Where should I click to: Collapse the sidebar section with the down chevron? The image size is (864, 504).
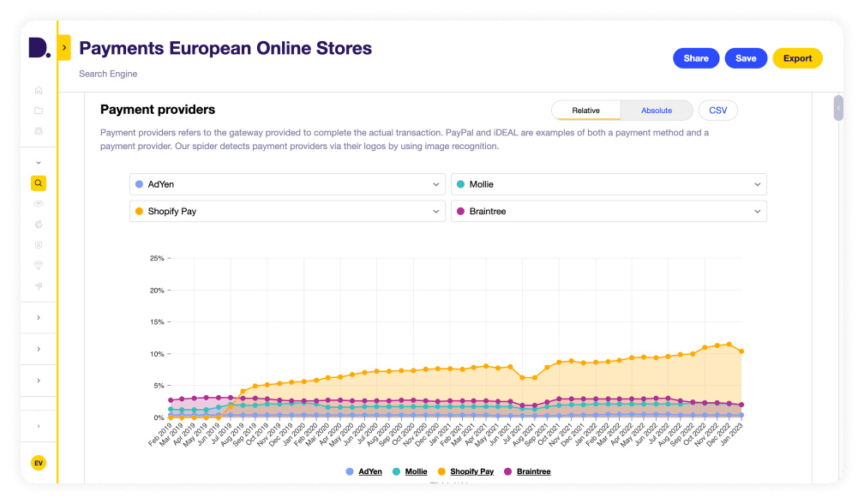coord(39,163)
